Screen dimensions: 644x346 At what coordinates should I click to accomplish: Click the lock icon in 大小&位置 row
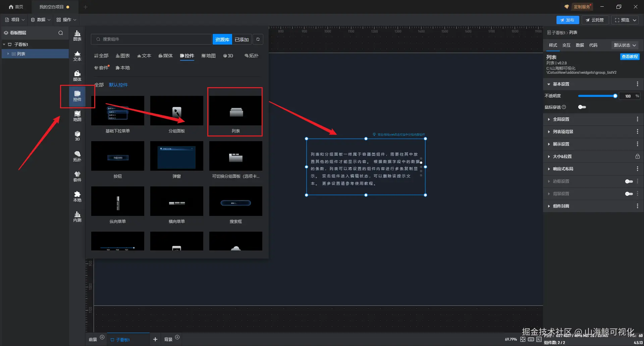pos(637,156)
